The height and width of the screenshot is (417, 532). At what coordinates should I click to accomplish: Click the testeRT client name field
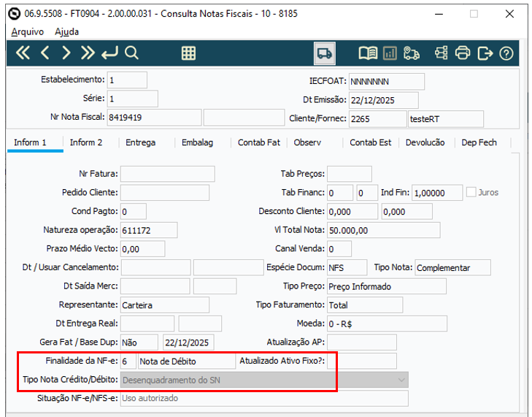point(446,119)
